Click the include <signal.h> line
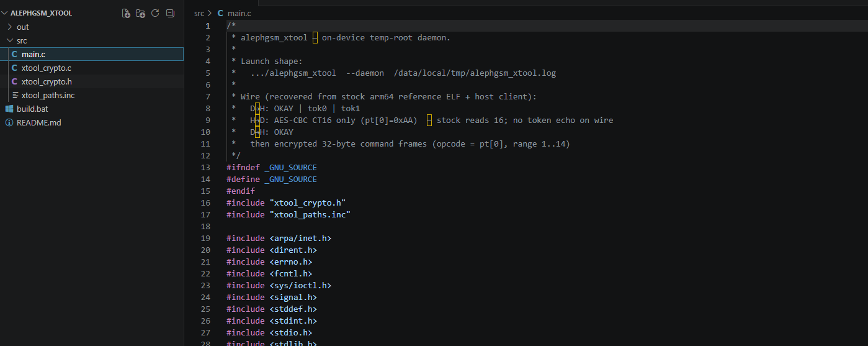Screen dimensions: 868x346 (x=272, y=297)
